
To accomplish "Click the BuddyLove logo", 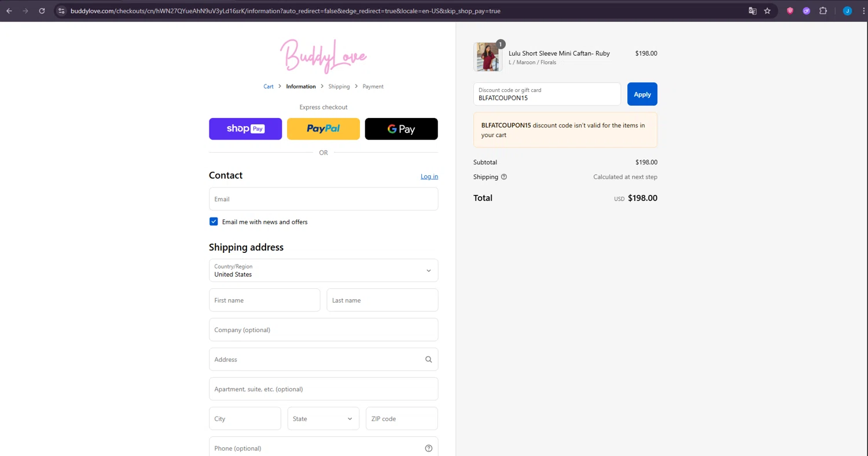I will point(323,56).
